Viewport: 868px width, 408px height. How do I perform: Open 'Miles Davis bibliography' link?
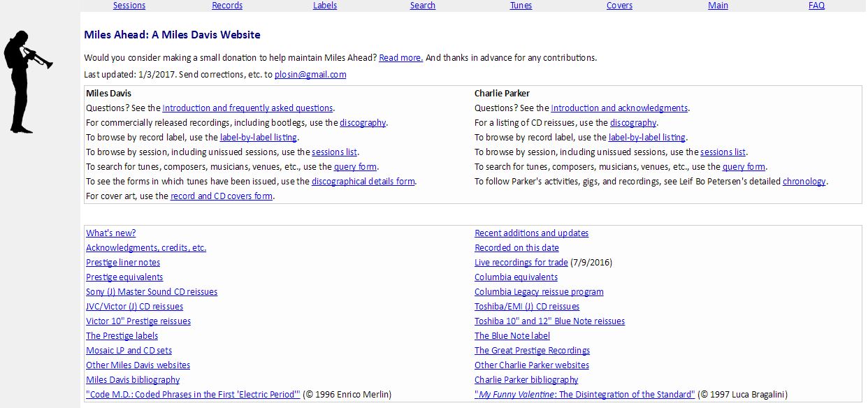(x=133, y=380)
